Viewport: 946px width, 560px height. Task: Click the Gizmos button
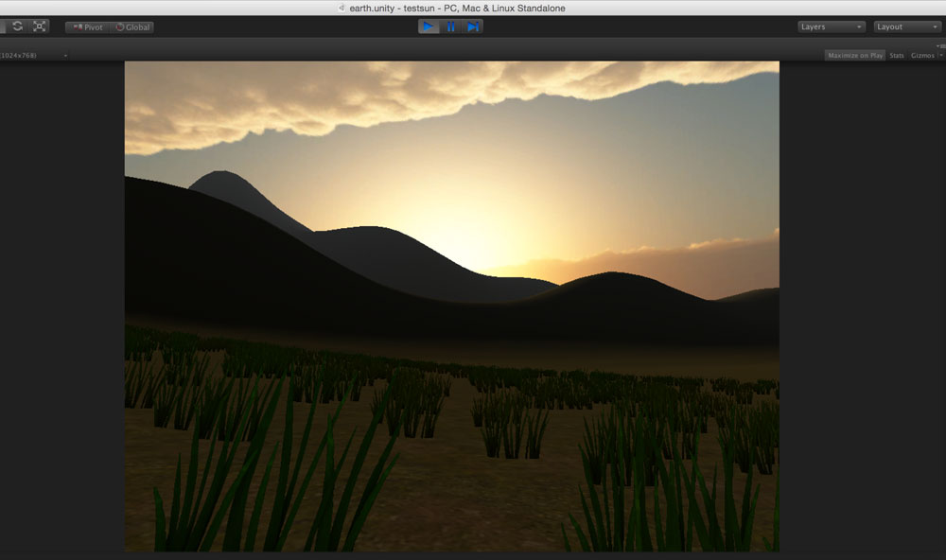click(x=921, y=56)
